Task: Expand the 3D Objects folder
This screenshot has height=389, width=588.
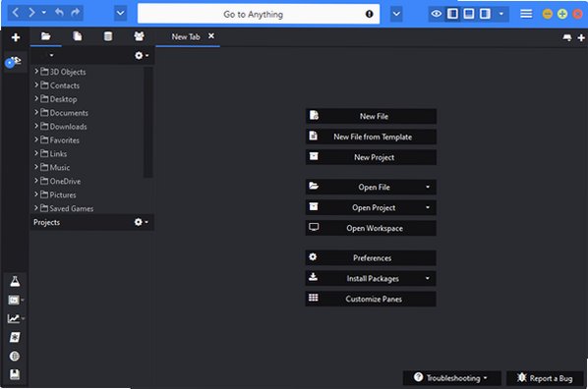Action: click(36, 71)
